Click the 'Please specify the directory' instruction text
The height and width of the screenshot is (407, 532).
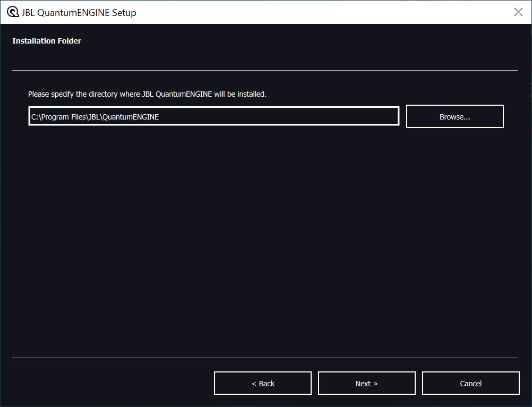pos(147,94)
